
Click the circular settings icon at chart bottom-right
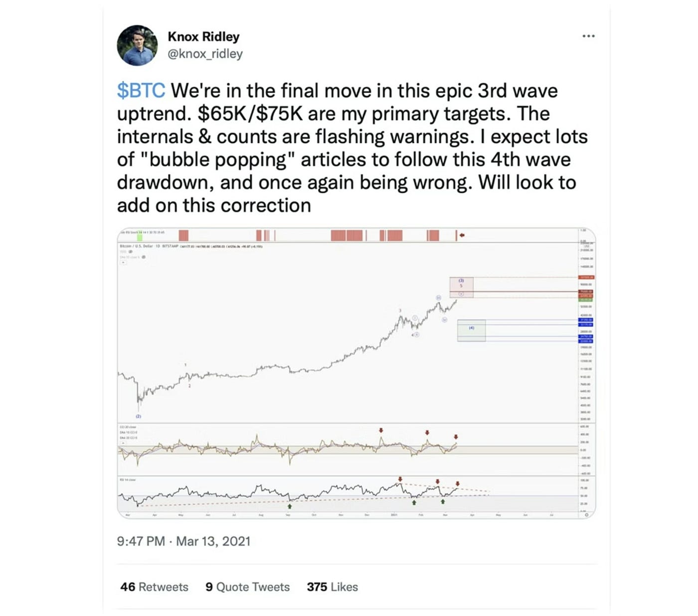tap(587, 516)
